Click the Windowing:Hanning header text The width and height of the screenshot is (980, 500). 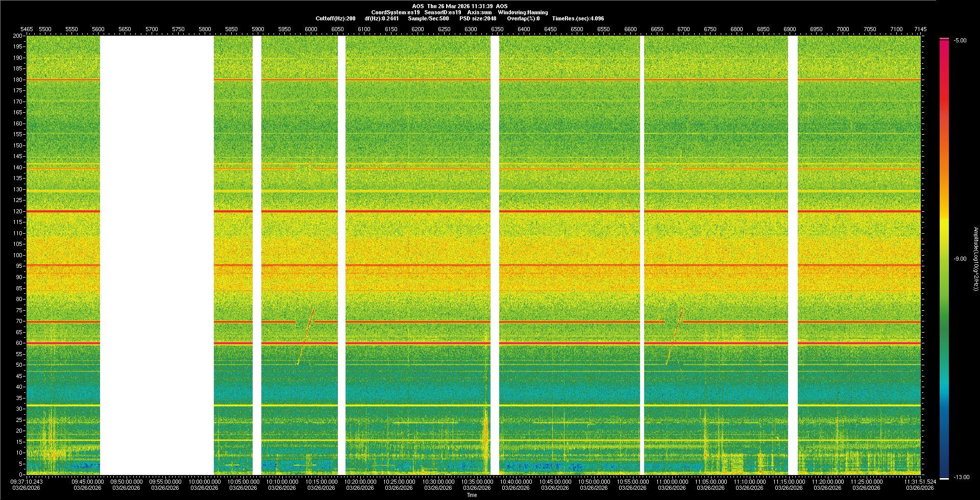523,12
